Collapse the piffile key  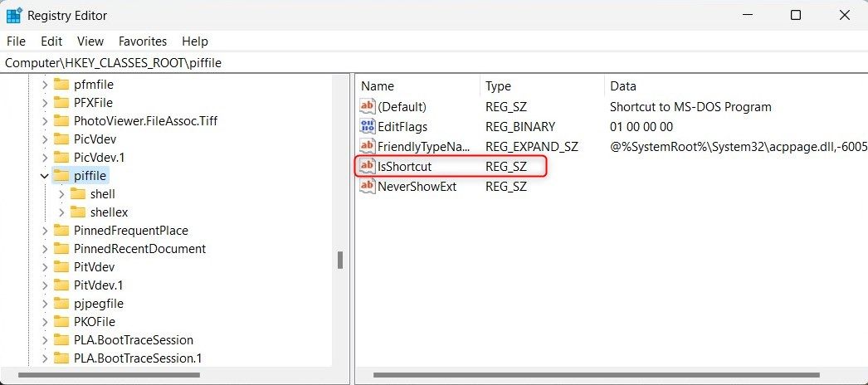[46, 176]
